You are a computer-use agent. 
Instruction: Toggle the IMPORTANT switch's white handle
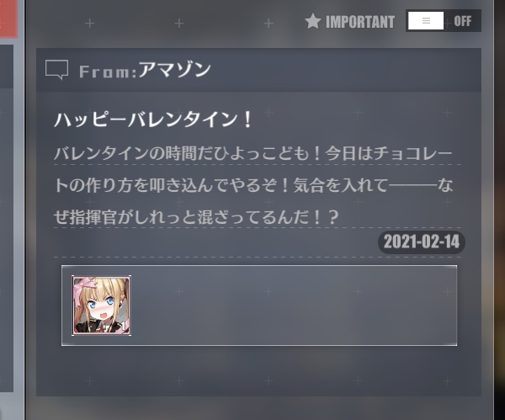point(426,20)
